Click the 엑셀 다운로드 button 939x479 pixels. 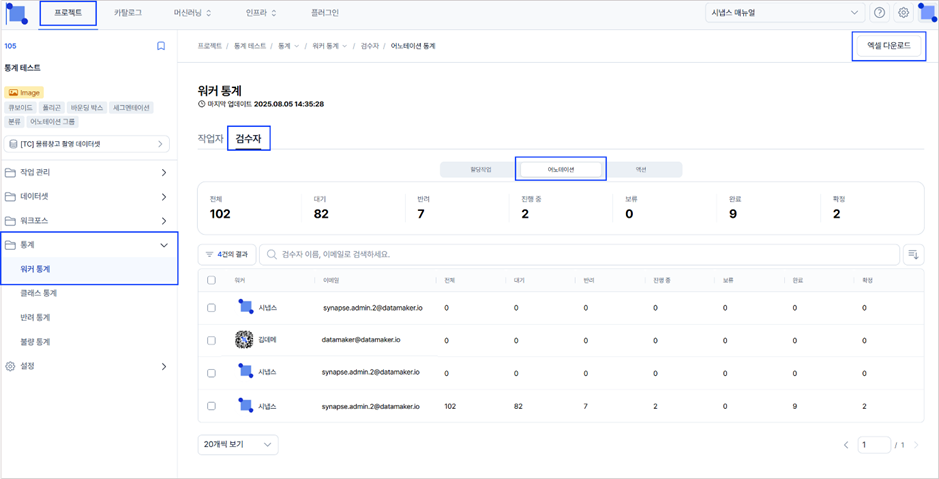[x=889, y=46]
